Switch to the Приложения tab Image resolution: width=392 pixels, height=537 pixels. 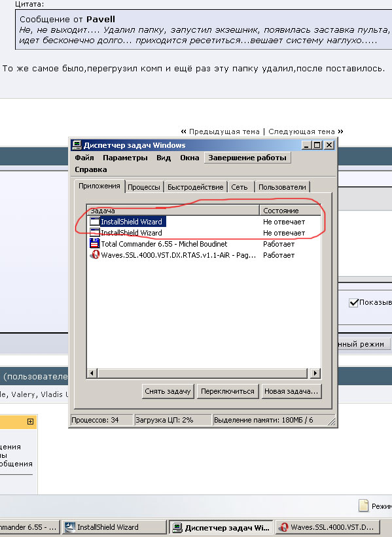click(99, 186)
